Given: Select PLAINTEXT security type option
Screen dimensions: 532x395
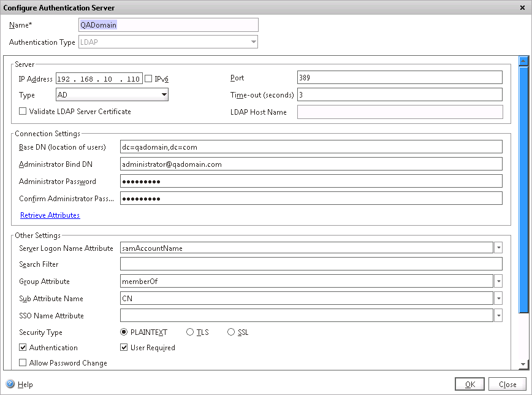Looking at the screenshot, I should click(x=124, y=332).
